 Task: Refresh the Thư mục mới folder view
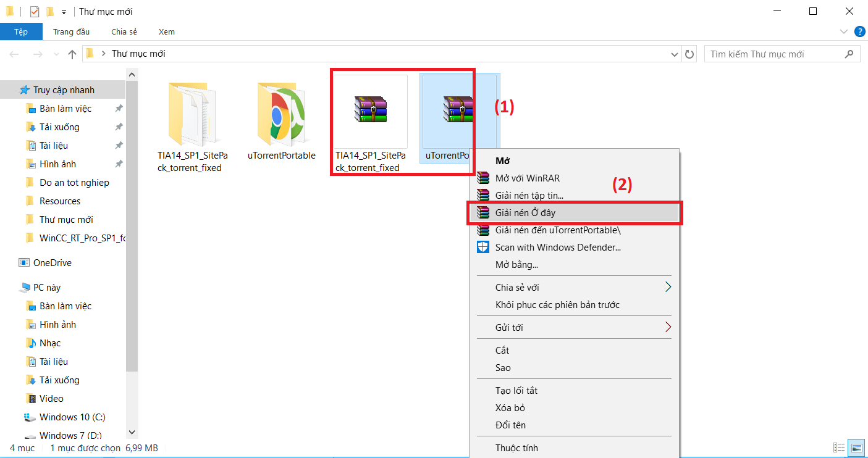690,54
